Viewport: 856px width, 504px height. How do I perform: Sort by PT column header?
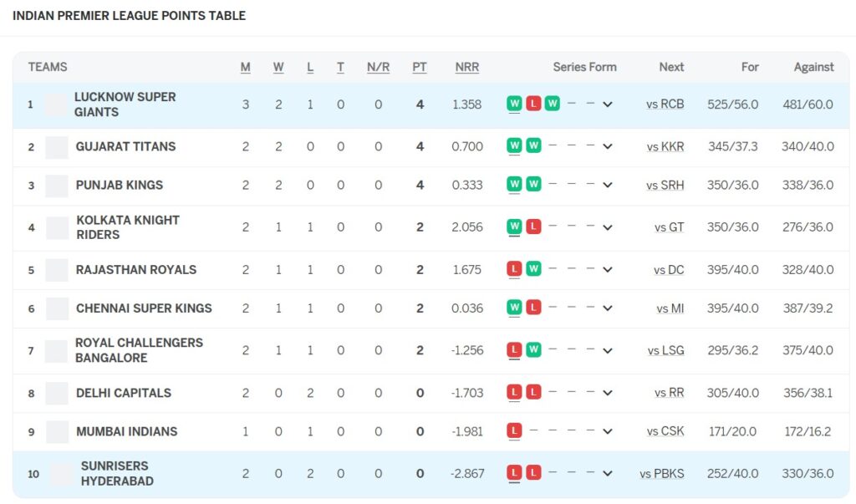[420, 67]
